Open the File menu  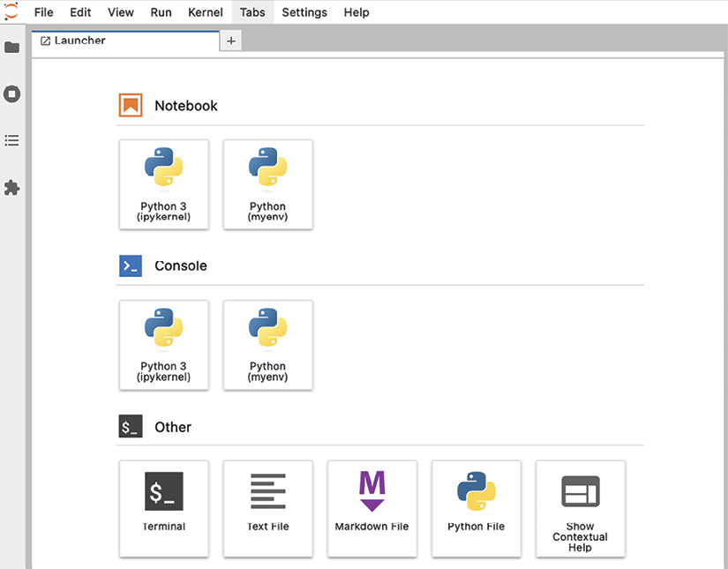(x=43, y=12)
